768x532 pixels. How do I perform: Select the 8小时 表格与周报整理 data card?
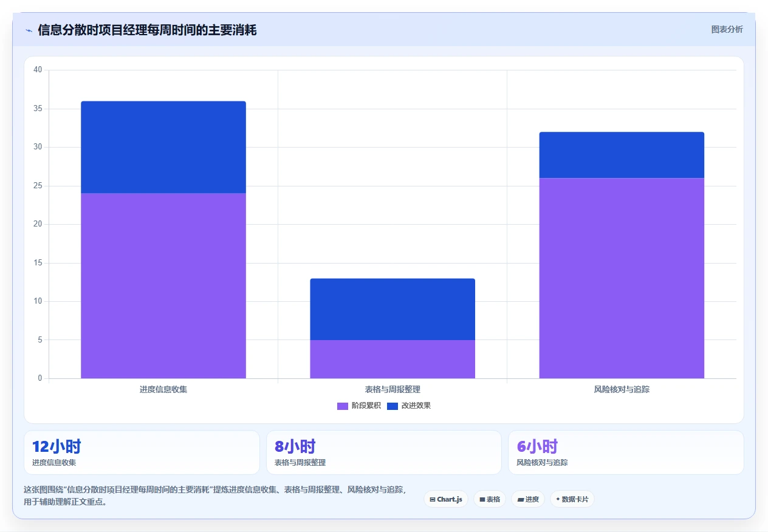pyautogui.click(x=384, y=452)
